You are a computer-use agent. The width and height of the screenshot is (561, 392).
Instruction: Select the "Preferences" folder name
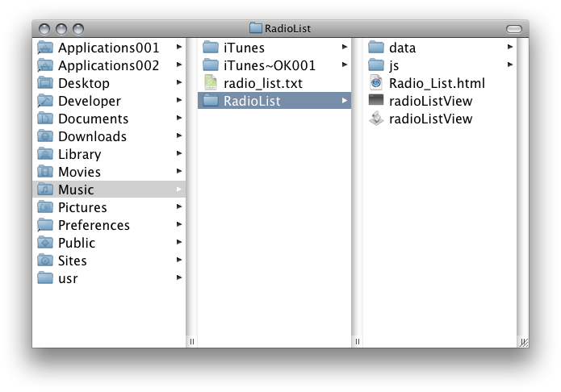pyautogui.click(x=94, y=225)
